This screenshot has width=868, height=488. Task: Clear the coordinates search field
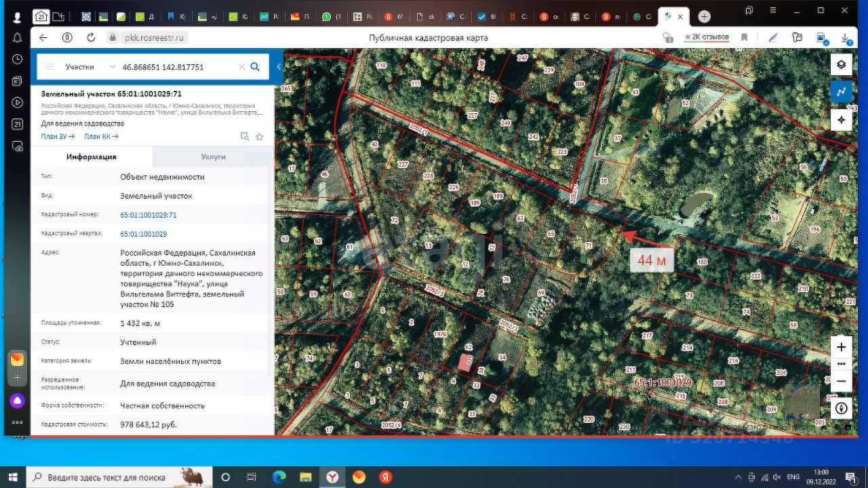click(x=241, y=67)
